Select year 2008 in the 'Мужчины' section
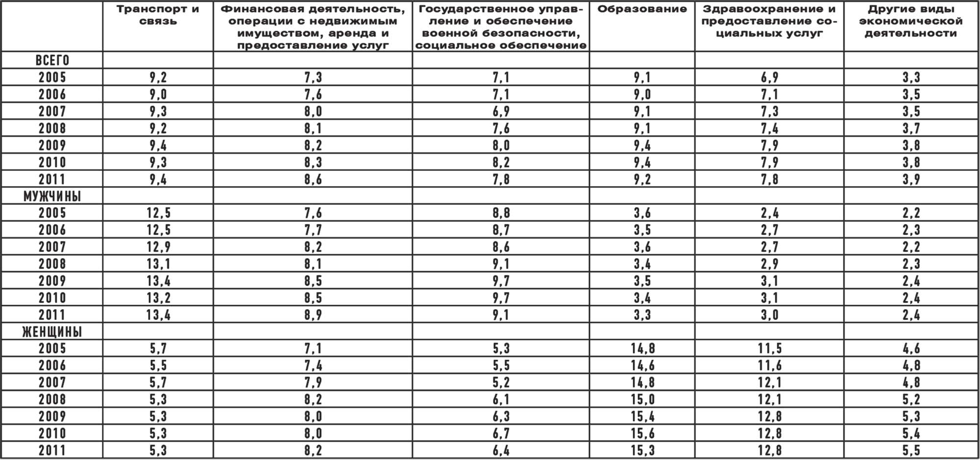Viewport: 980px width, 460px height. pos(52,264)
